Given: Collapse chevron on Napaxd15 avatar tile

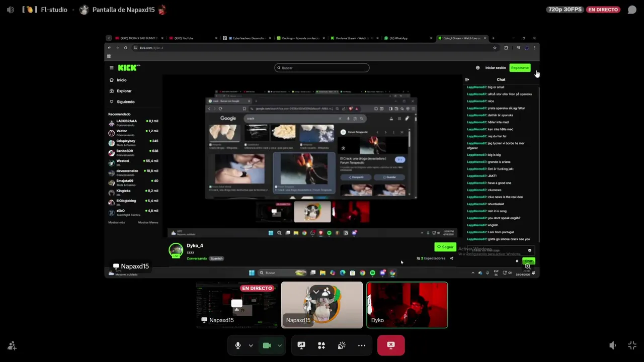Looking at the screenshot, I should point(316,292).
